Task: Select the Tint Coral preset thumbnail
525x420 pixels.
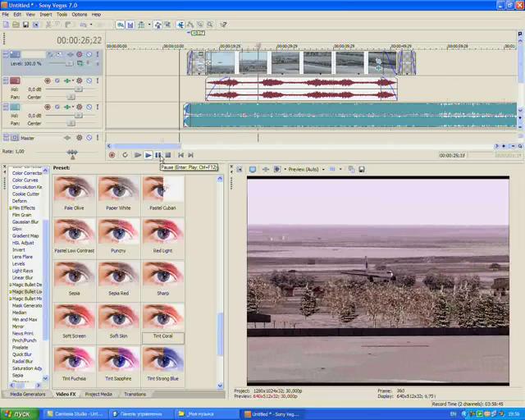Action: 163,318
